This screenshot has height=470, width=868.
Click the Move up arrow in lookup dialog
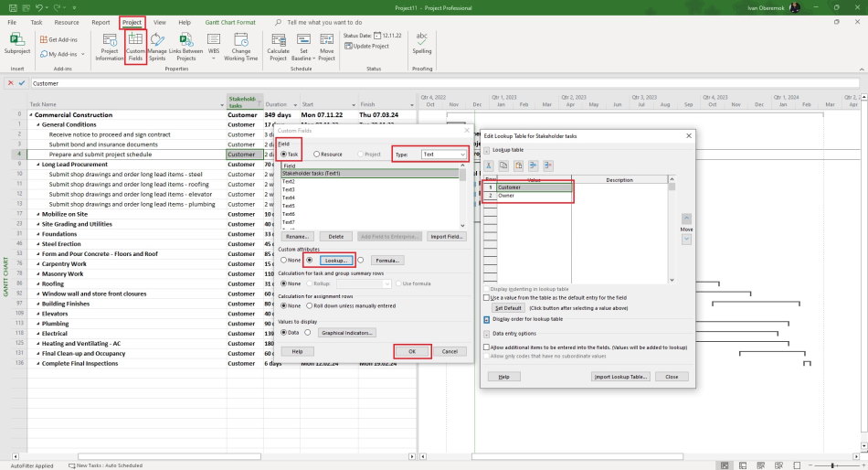[686, 219]
